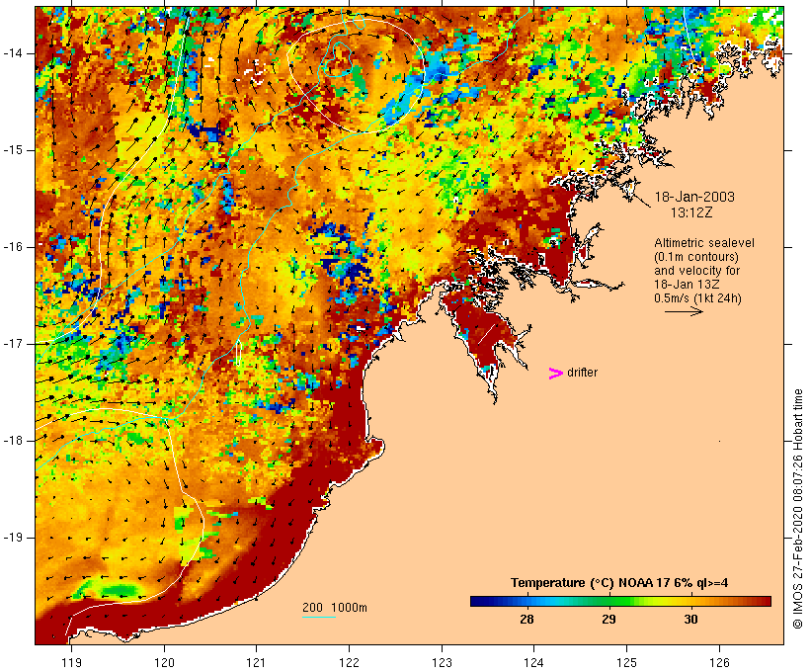Click the IMOS copyright timestamp text
This screenshot has height=672, width=810.
[x=797, y=509]
